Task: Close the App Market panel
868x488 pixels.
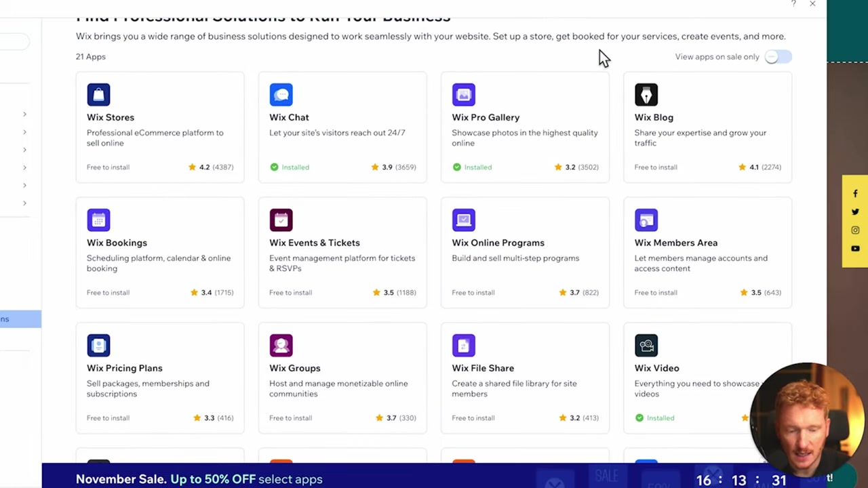Action: point(812,4)
